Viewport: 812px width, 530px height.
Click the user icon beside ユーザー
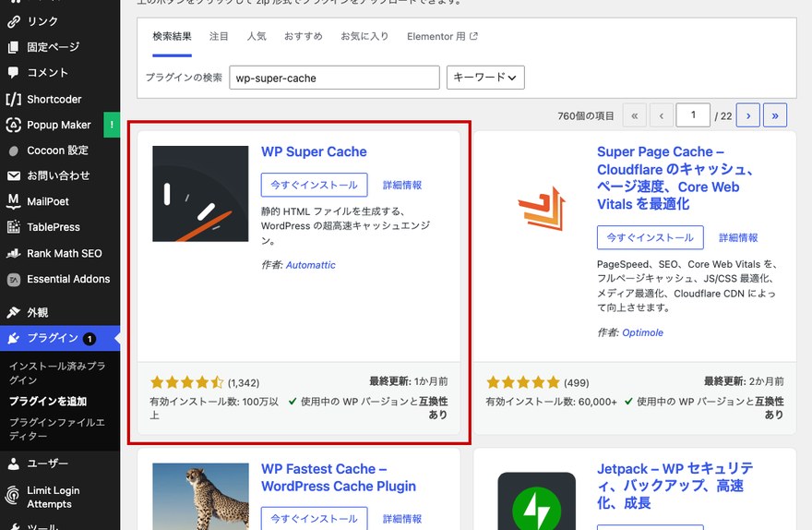pos(14,464)
